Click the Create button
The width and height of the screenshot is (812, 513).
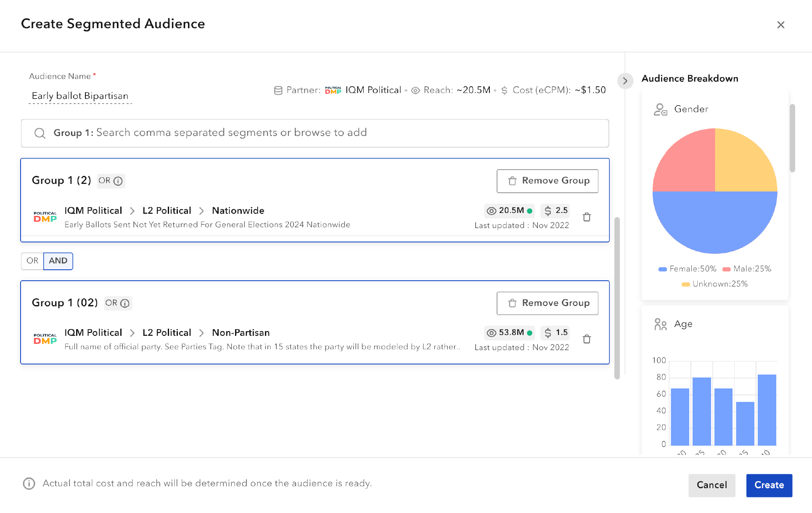pyautogui.click(x=769, y=485)
